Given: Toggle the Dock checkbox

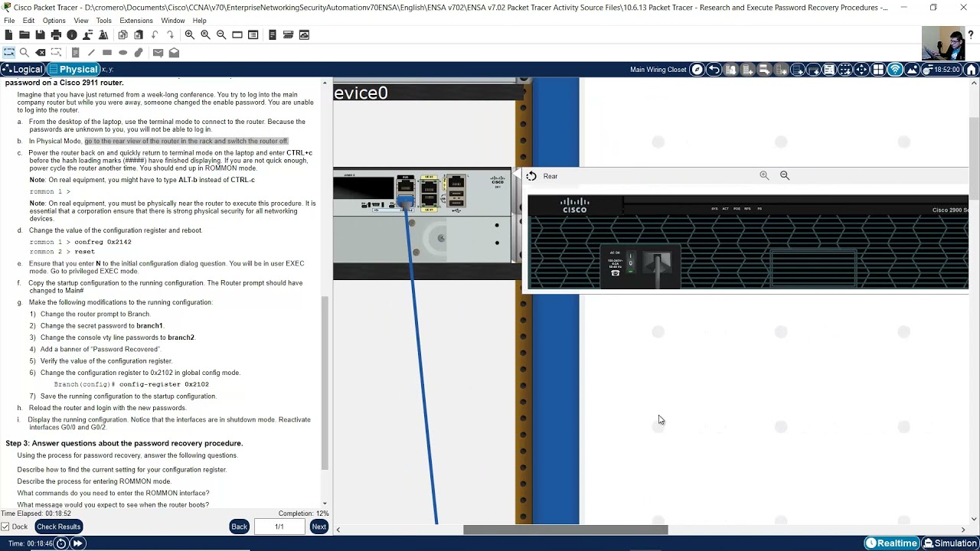Looking at the screenshot, I should pos(6,527).
